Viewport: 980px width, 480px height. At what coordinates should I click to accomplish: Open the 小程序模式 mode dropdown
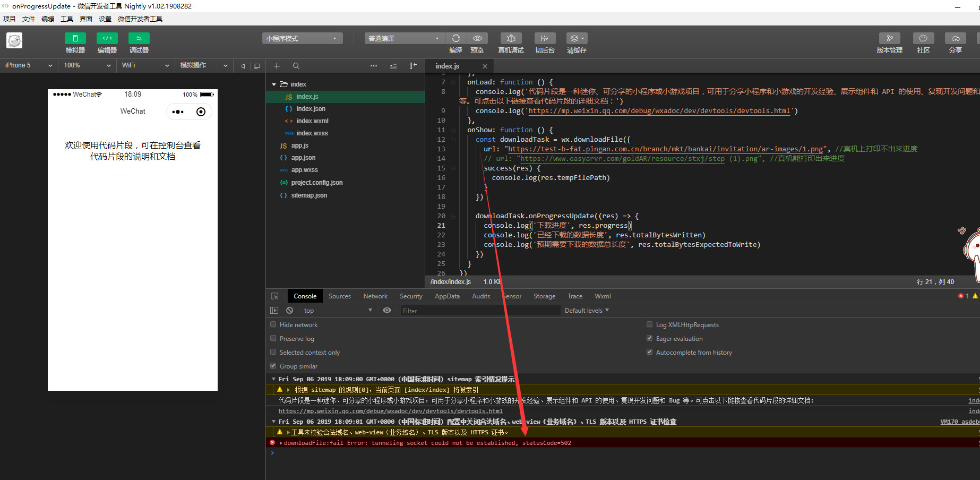[302, 38]
